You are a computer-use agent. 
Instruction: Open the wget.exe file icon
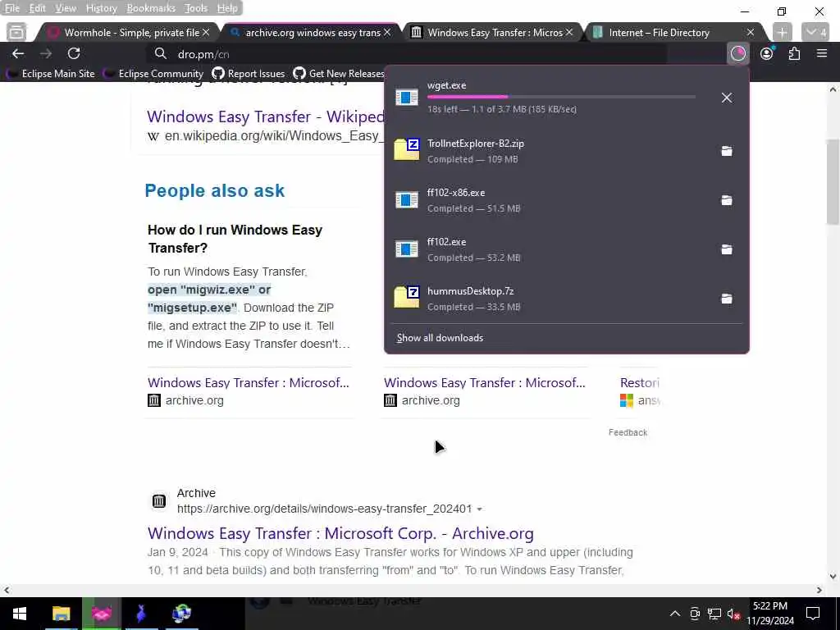tap(407, 97)
